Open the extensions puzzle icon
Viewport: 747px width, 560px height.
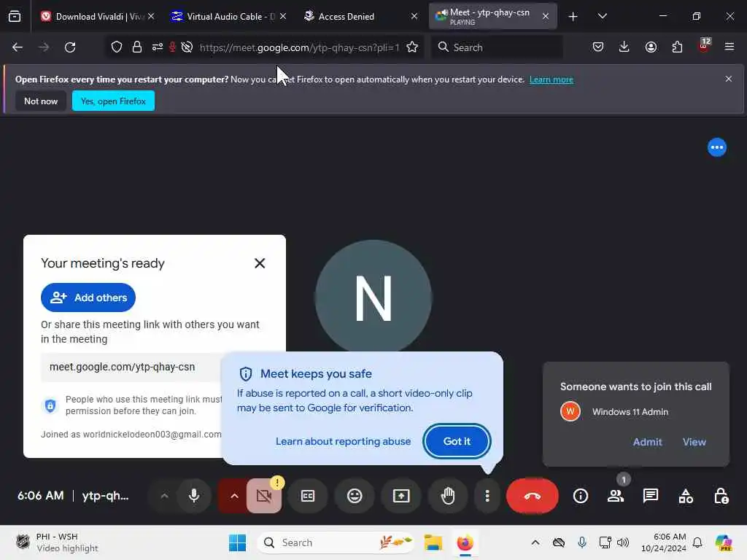click(677, 47)
